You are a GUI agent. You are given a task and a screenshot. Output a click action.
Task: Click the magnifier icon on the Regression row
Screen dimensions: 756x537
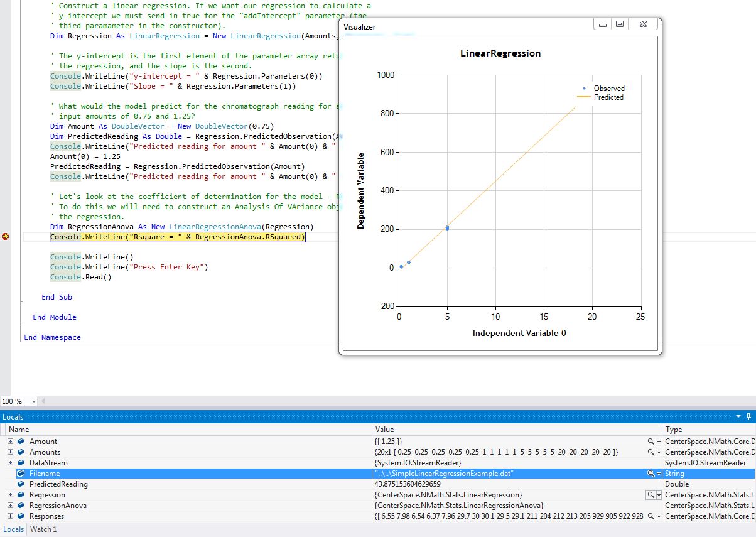pyautogui.click(x=651, y=495)
